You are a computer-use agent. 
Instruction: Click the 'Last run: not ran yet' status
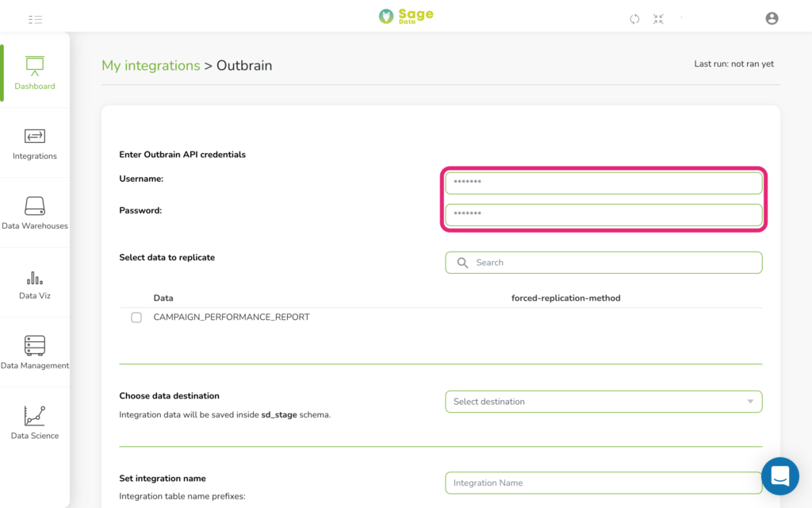click(x=733, y=63)
